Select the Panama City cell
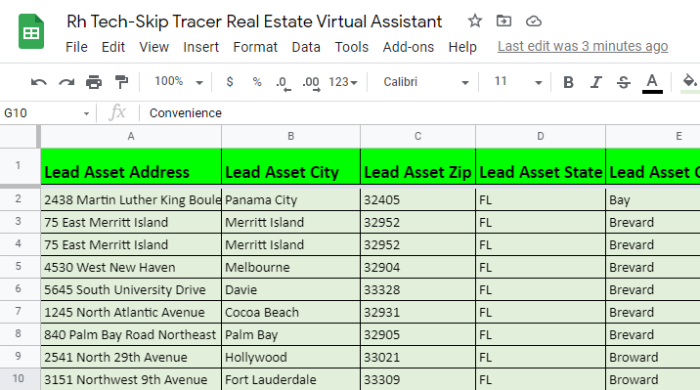 291,199
